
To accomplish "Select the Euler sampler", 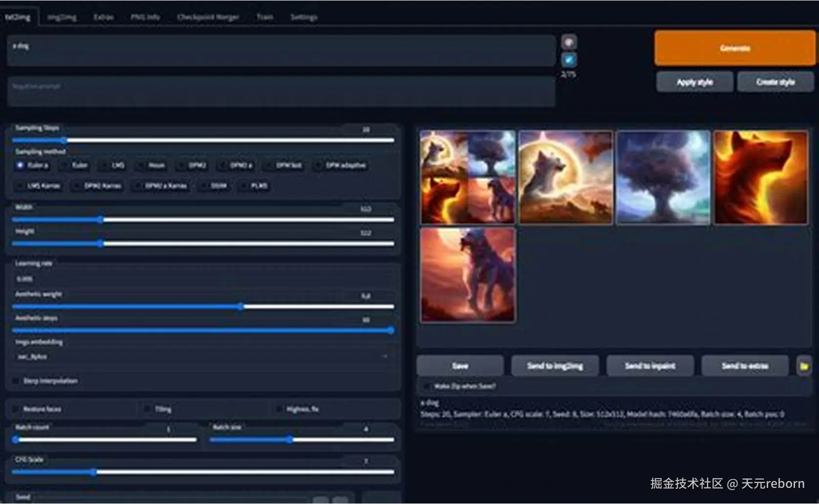I will point(74,165).
